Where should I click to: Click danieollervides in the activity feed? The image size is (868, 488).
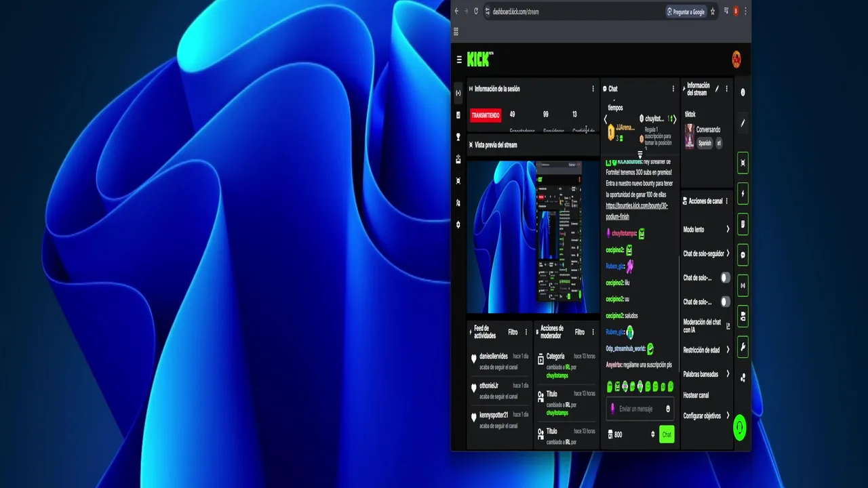(x=493, y=357)
